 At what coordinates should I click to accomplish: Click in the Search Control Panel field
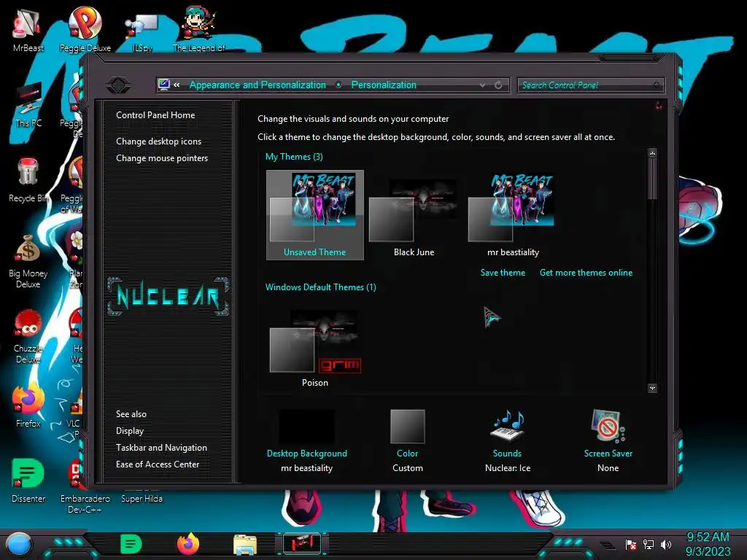(x=591, y=85)
